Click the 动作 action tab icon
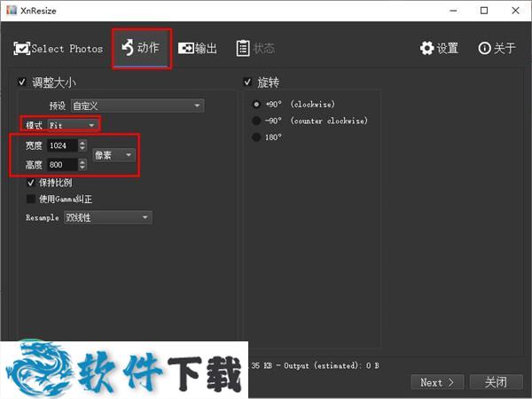The image size is (532, 399). 128,48
